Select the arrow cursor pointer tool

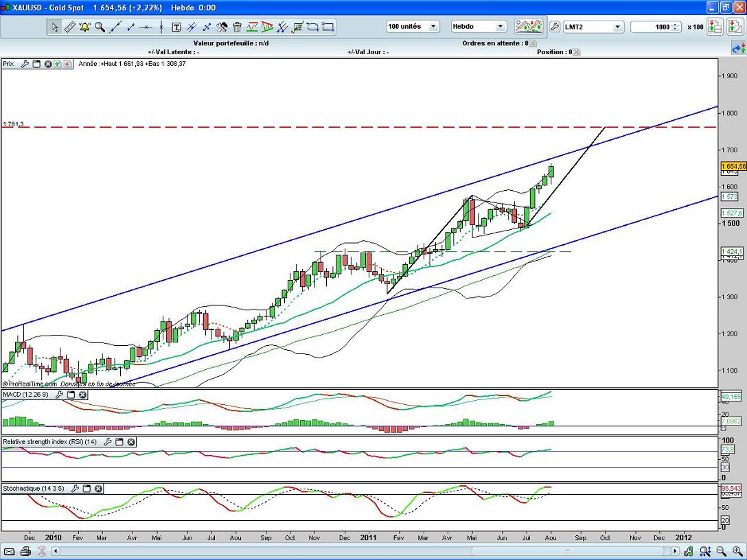(x=54, y=27)
